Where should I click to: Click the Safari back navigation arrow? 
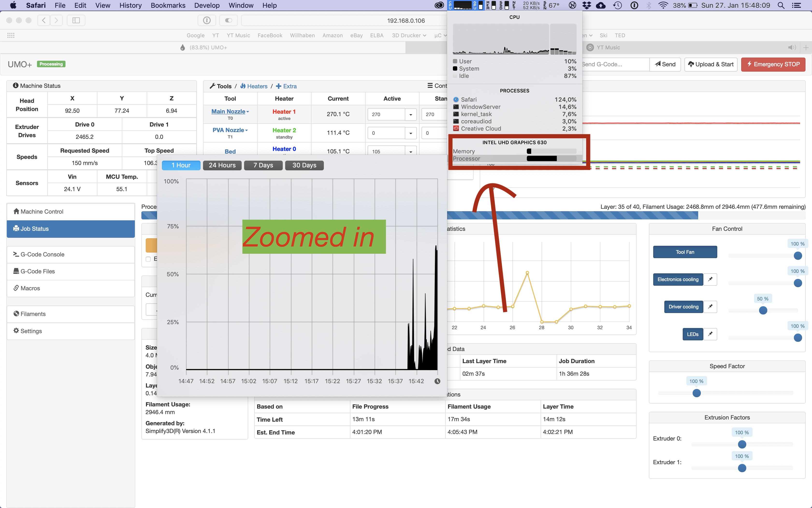pyautogui.click(x=43, y=21)
